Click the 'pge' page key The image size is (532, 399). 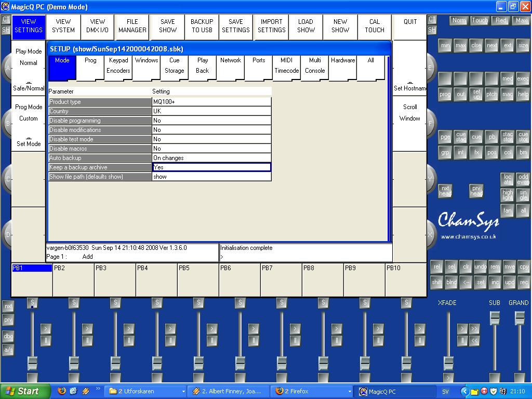coord(445,137)
